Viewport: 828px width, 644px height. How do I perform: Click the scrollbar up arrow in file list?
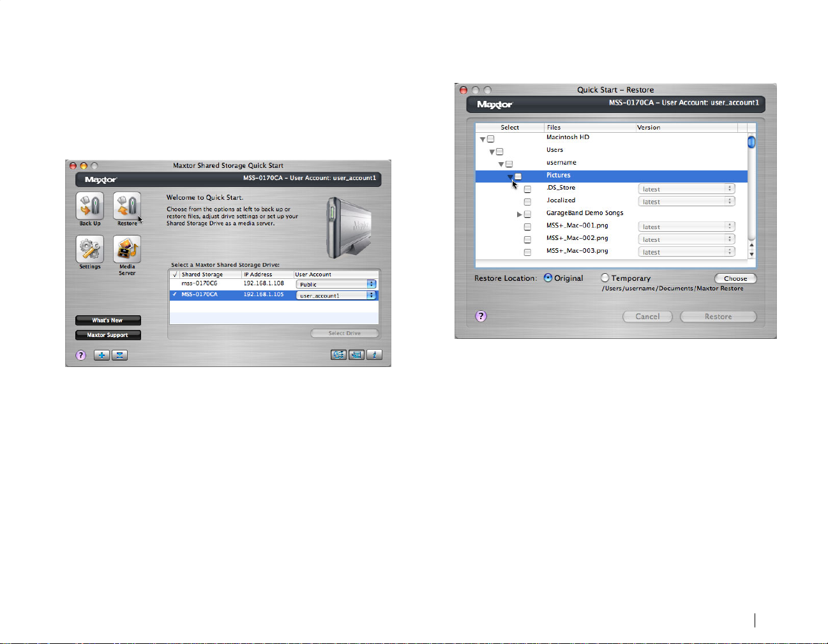751,245
